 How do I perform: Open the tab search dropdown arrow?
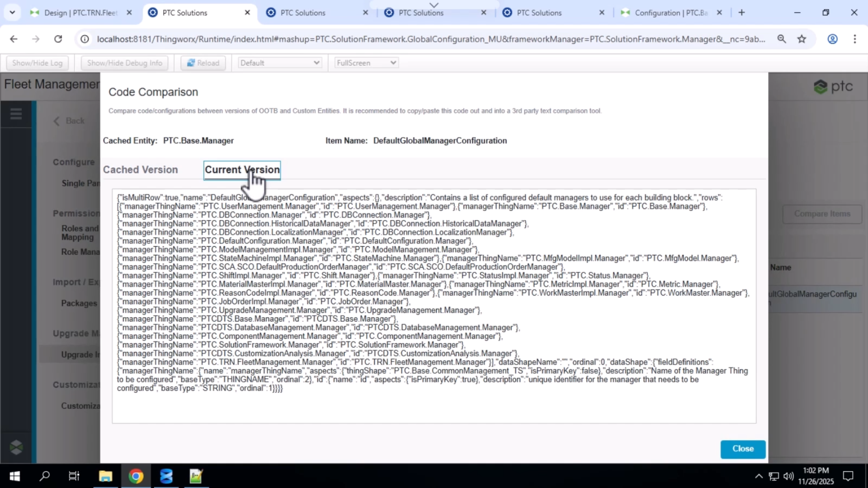pyautogui.click(x=12, y=13)
